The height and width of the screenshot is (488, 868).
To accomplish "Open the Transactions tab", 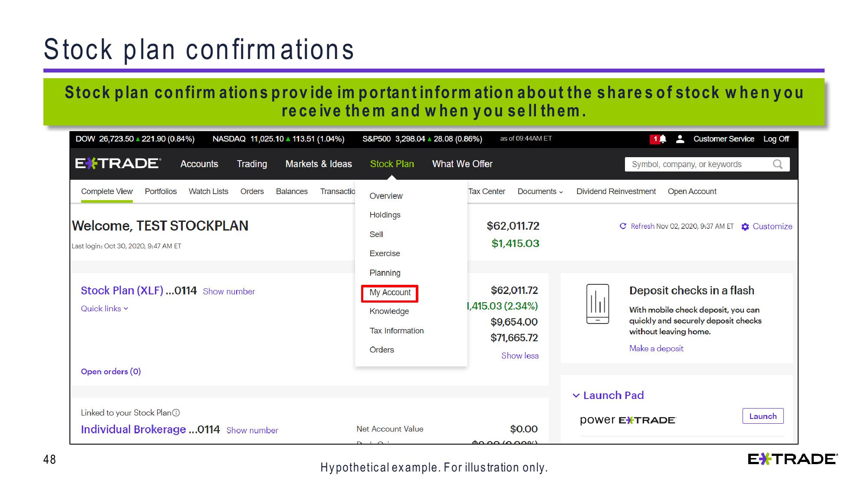I will 338,191.
